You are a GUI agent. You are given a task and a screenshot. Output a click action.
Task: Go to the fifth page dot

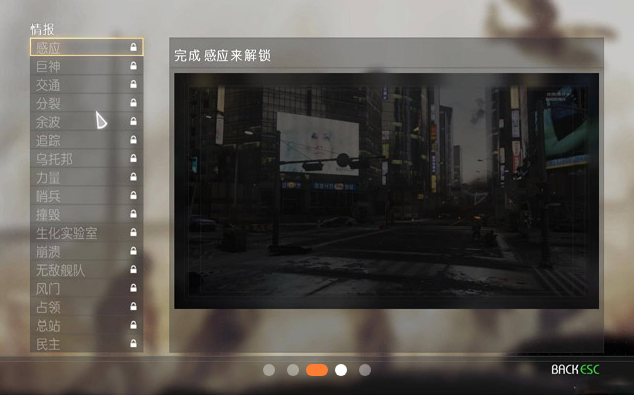coord(365,370)
